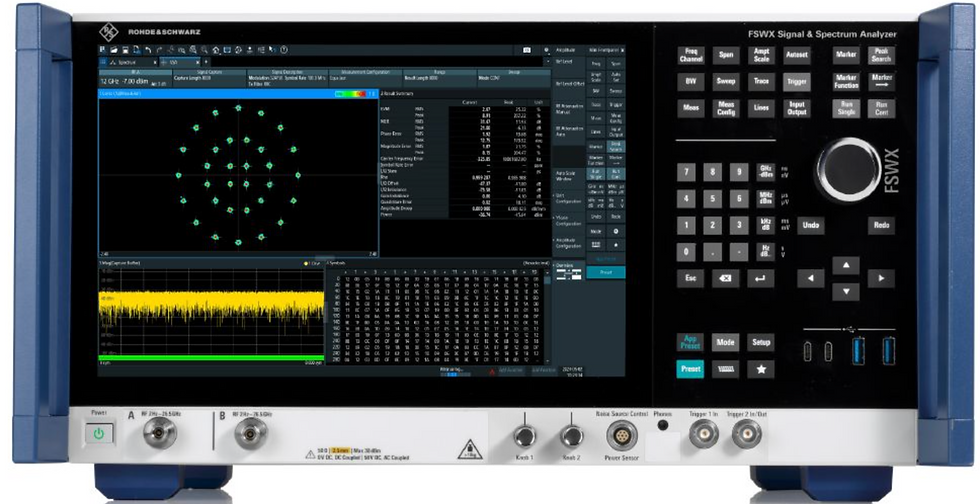This screenshot has height=504, width=980.
Task: Click the Result Summary window title
Action: pos(396,94)
